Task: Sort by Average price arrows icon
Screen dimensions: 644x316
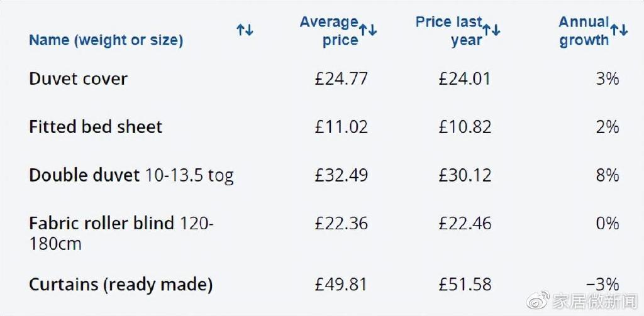Action: [x=368, y=30]
